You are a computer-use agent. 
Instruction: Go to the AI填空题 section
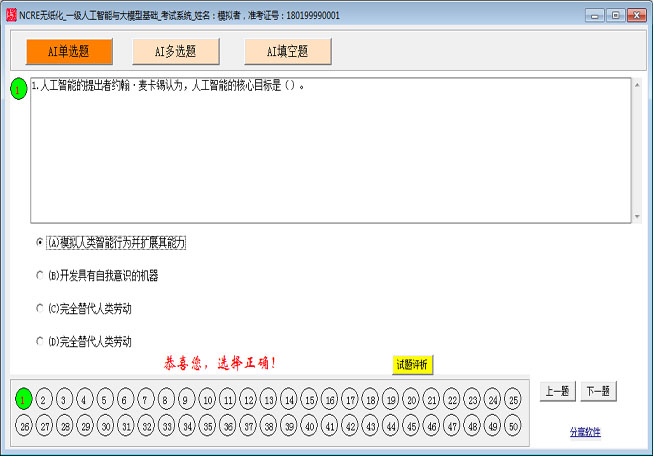tap(288, 52)
